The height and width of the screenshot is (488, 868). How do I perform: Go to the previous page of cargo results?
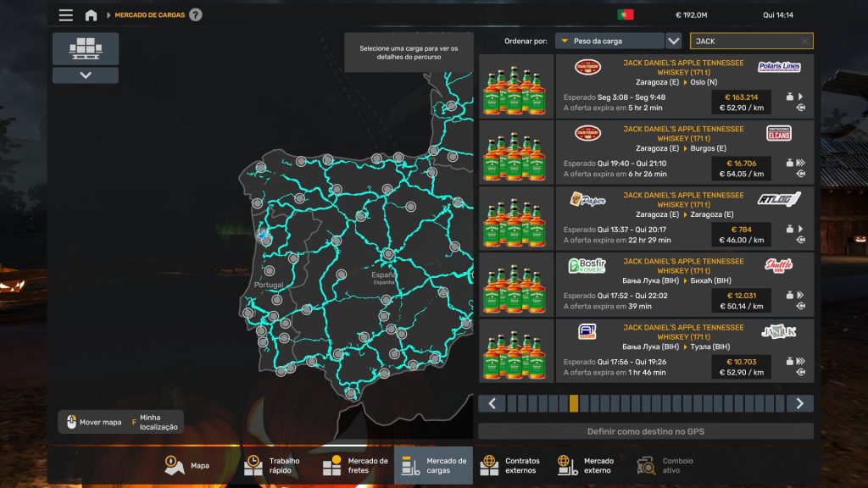pyautogui.click(x=492, y=403)
